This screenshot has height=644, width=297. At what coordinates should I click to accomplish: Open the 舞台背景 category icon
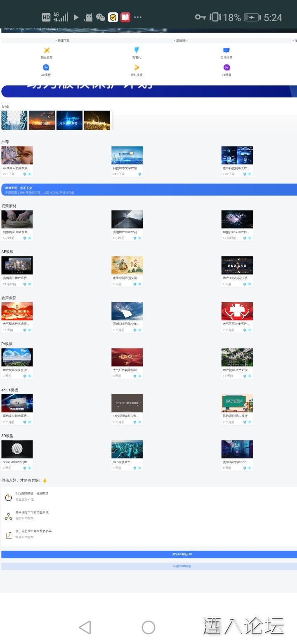point(47,51)
